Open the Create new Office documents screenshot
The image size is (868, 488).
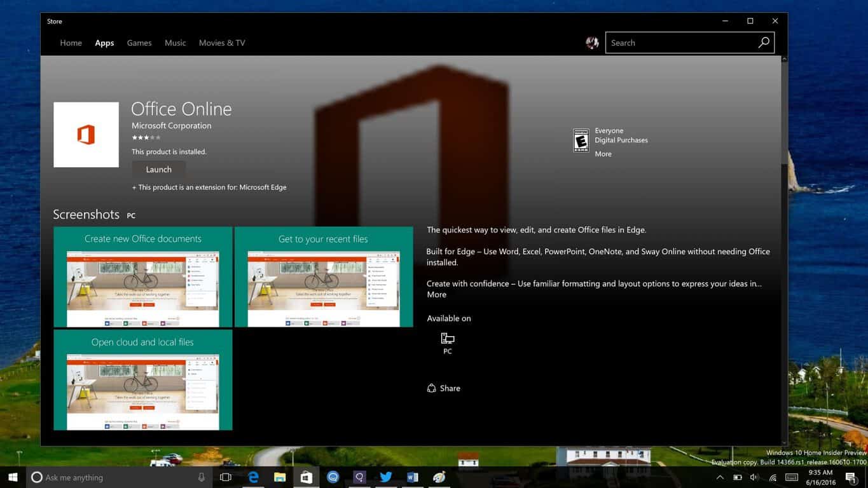pyautogui.click(x=143, y=277)
